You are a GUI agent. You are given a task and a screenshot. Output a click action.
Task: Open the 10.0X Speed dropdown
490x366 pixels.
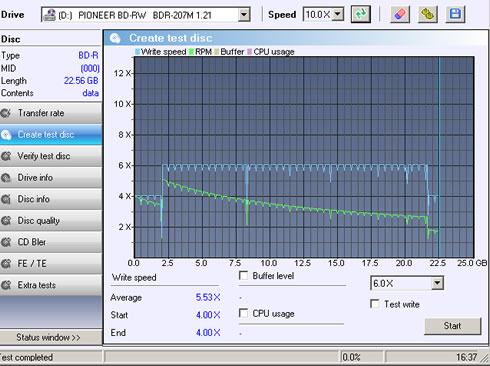[338, 14]
